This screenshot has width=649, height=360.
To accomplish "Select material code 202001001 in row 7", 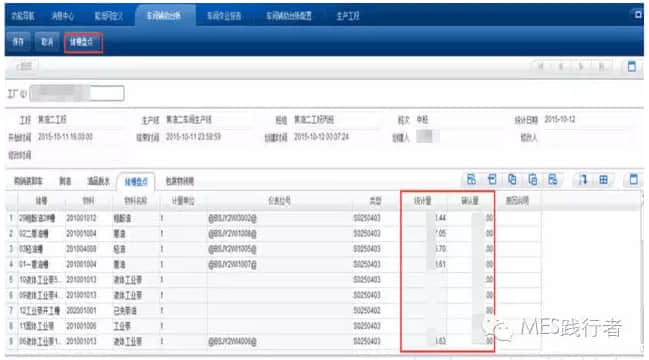I will [x=82, y=311].
